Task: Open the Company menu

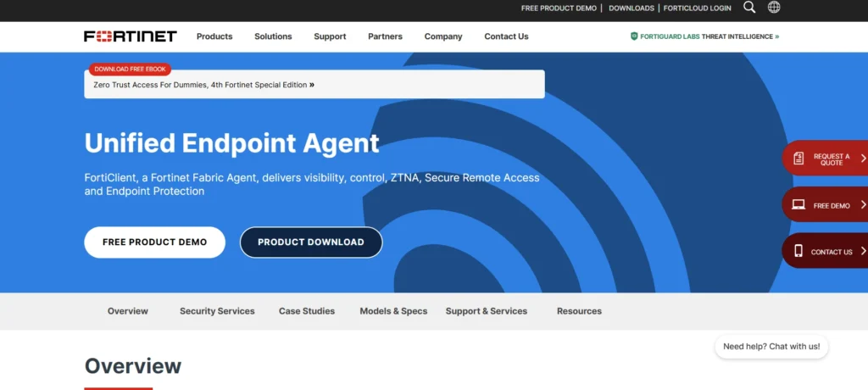Action: [443, 36]
